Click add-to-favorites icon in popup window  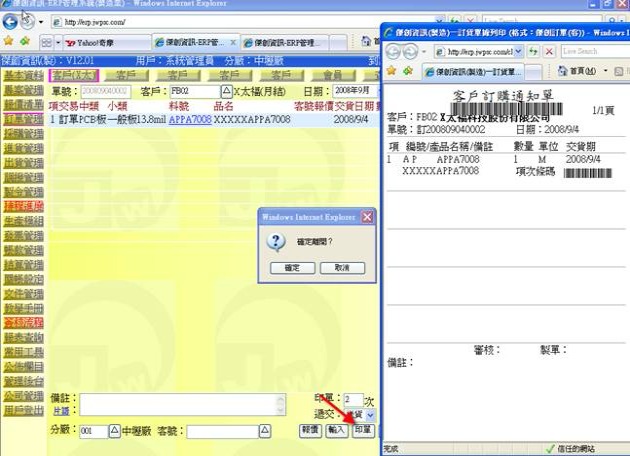tap(405, 71)
